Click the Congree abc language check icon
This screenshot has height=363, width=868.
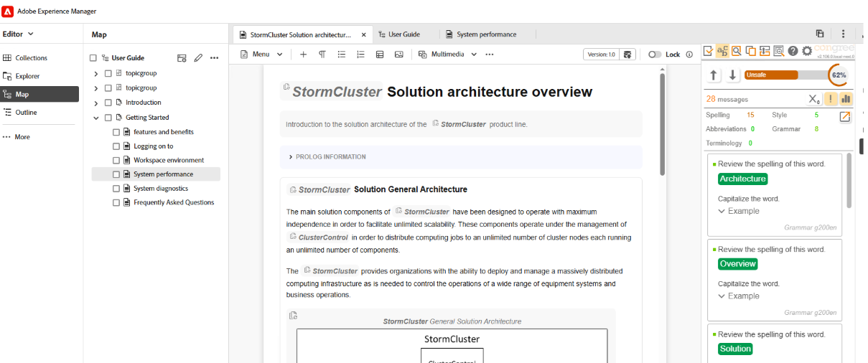point(722,51)
